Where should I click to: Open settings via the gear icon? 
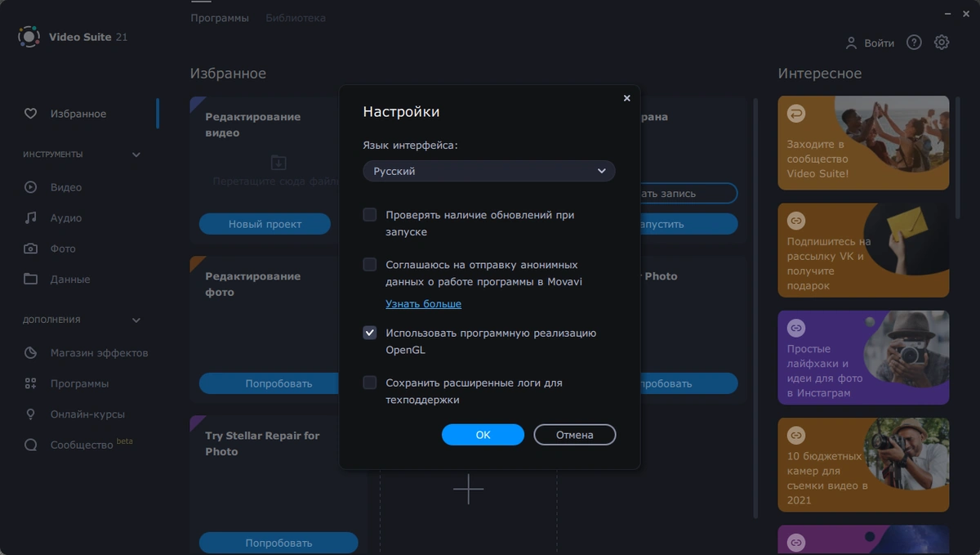pyautogui.click(x=942, y=43)
